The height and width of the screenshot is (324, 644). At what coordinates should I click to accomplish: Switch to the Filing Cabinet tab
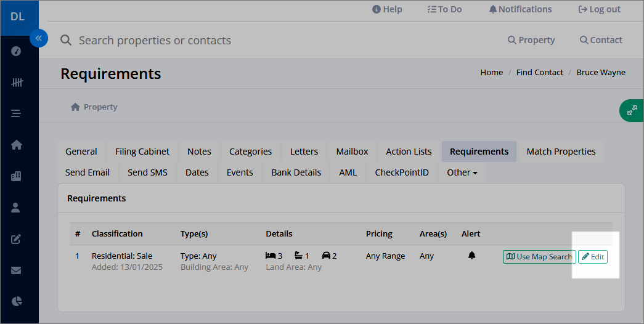click(x=142, y=152)
